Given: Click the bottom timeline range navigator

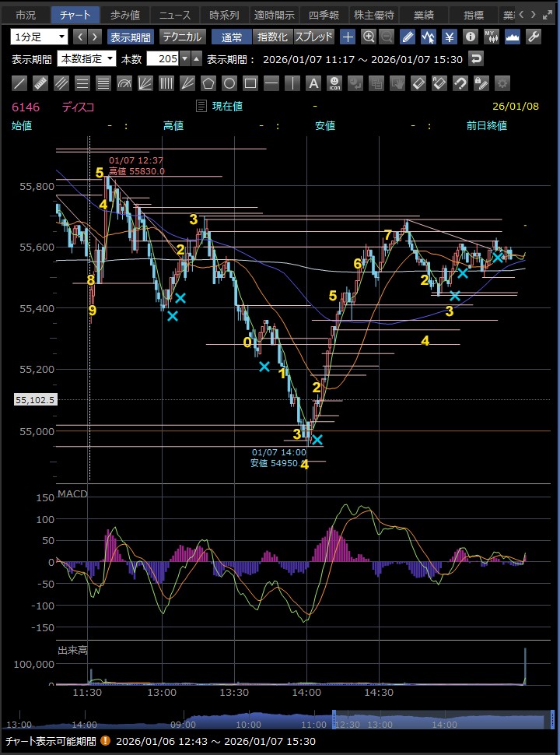Looking at the screenshot, I should pos(280,722).
